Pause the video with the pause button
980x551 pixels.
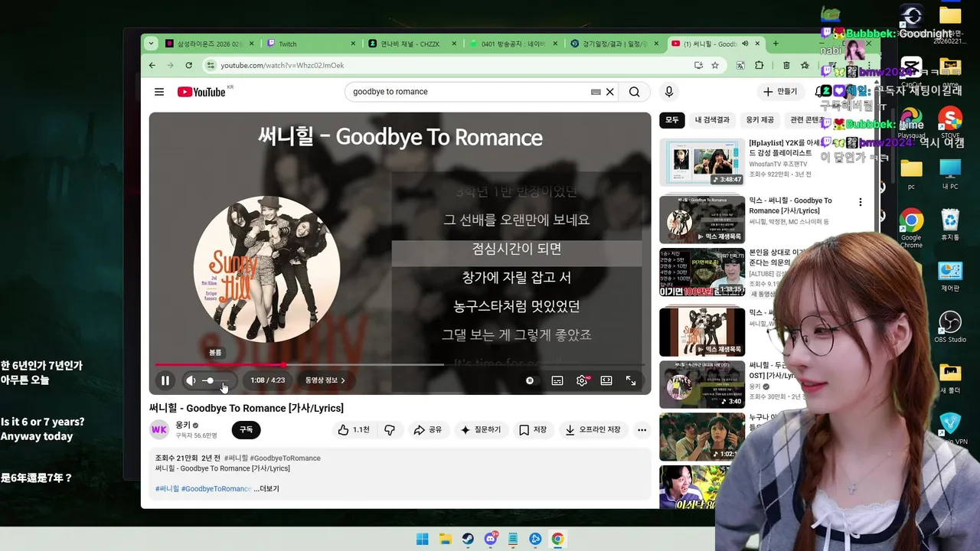click(165, 380)
